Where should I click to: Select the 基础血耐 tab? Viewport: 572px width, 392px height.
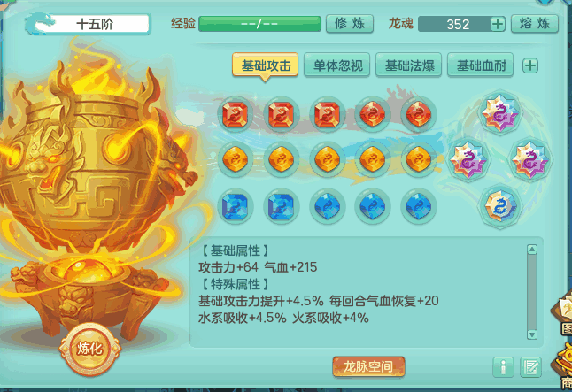[x=481, y=65]
